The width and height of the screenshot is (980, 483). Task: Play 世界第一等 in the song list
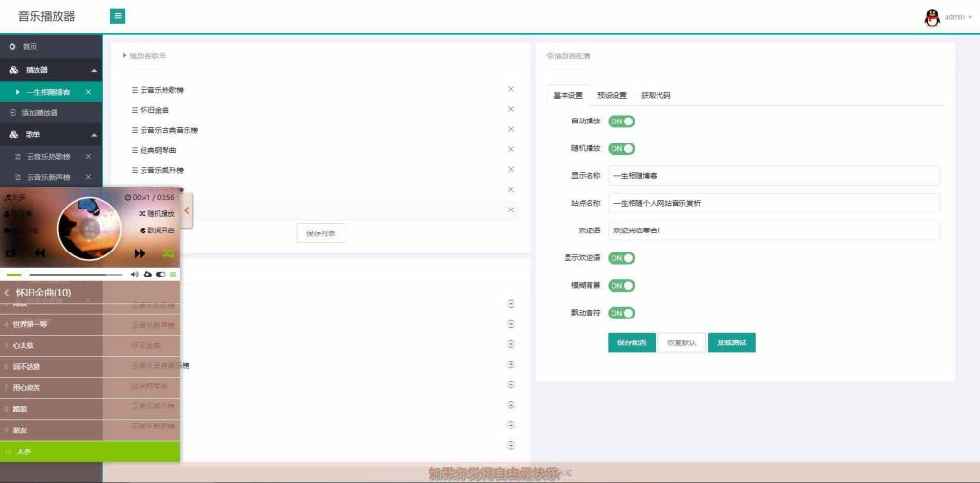(90, 324)
